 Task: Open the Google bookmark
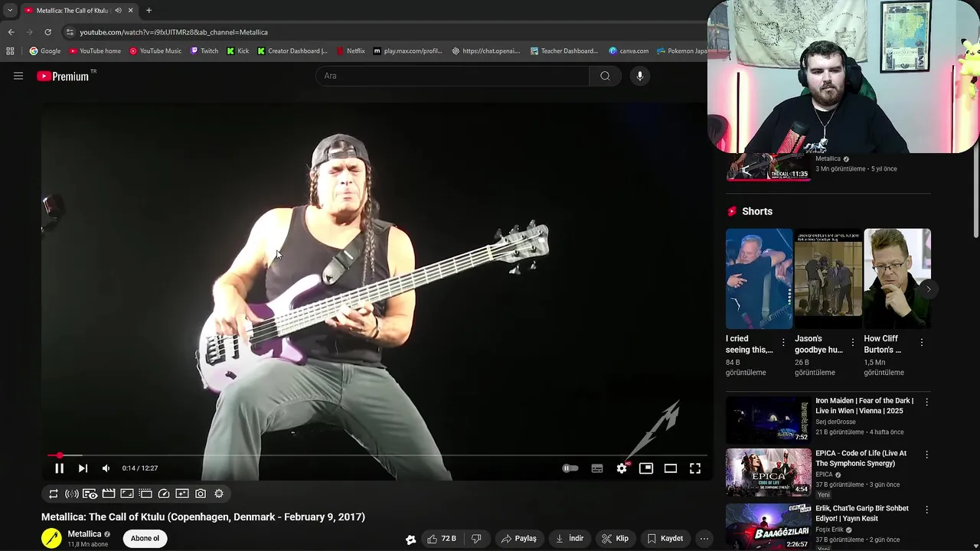tap(44, 51)
